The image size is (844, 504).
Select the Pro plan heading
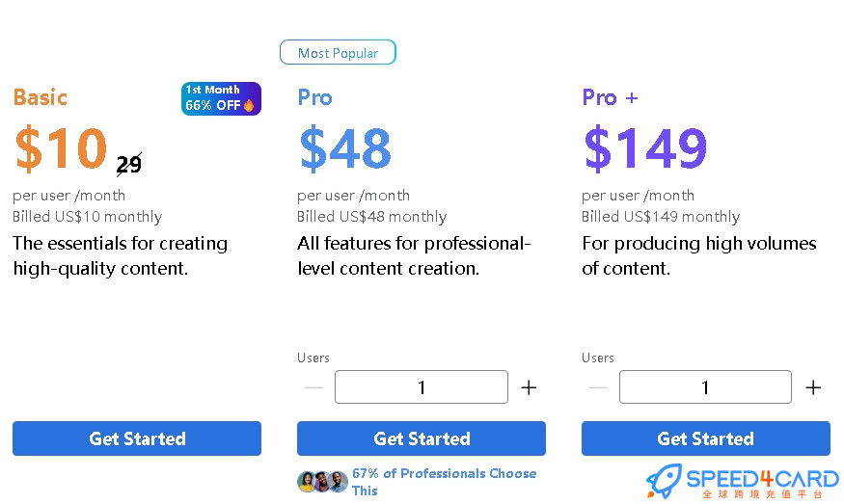[314, 97]
